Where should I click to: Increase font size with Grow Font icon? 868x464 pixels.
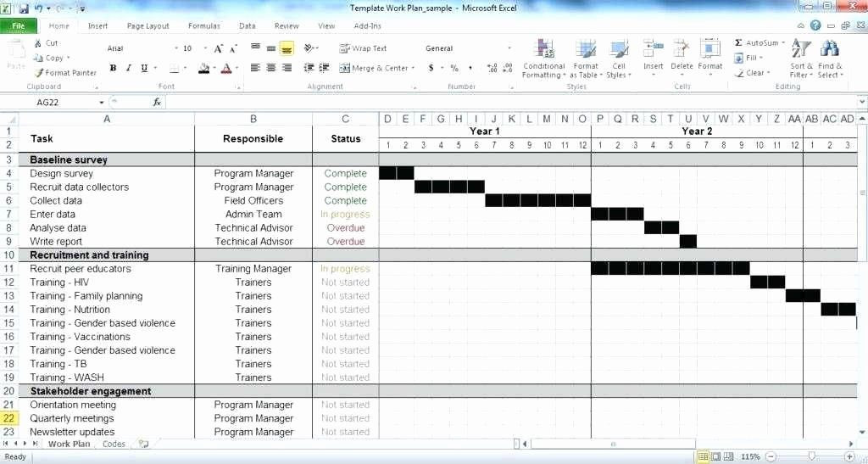[219, 48]
